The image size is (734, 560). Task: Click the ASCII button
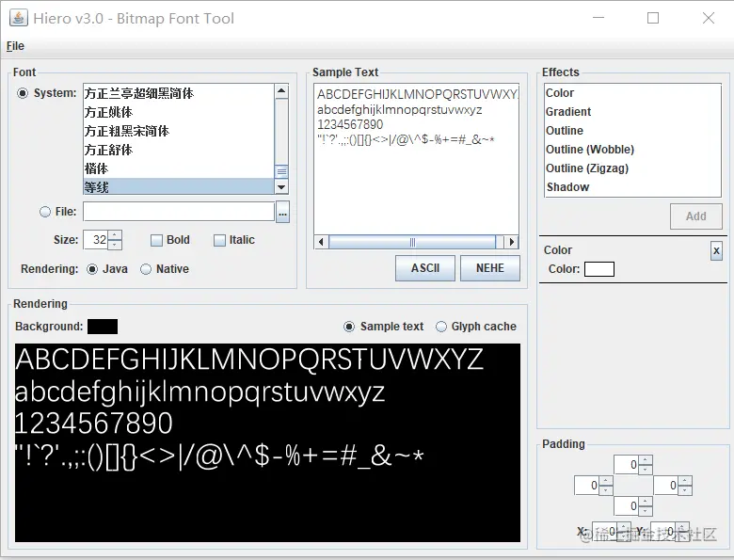pos(425,268)
